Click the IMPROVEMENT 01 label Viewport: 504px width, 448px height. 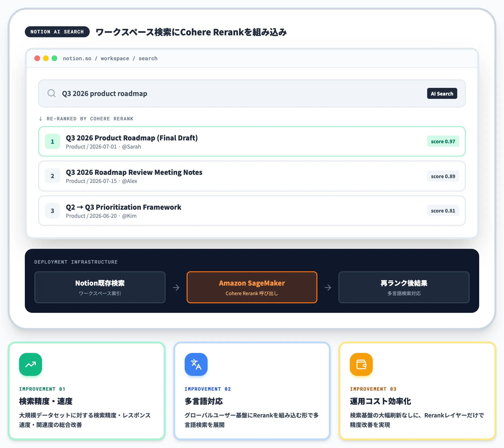pyautogui.click(x=42, y=389)
